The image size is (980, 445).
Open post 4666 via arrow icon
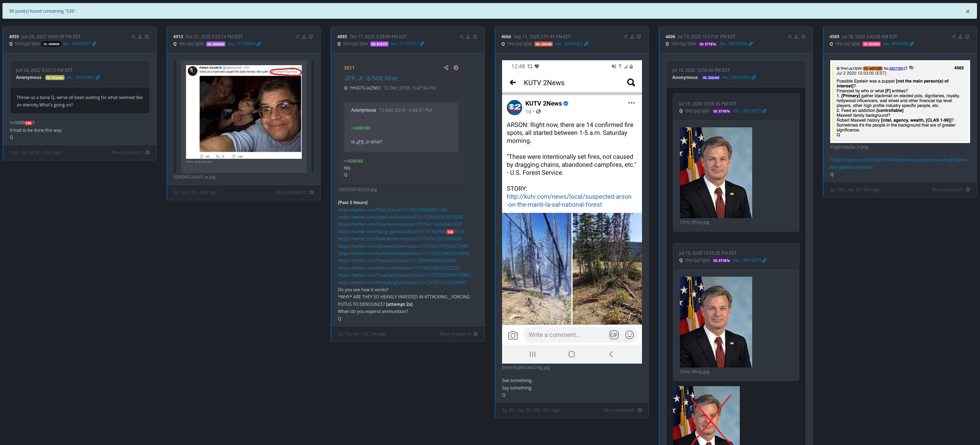click(x=639, y=37)
